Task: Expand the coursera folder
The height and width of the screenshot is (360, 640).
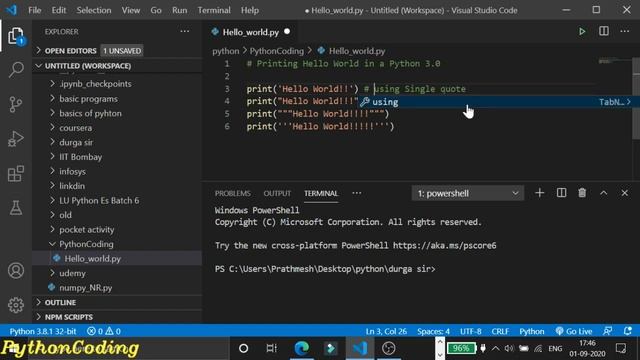Action: [x=117, y=128]
